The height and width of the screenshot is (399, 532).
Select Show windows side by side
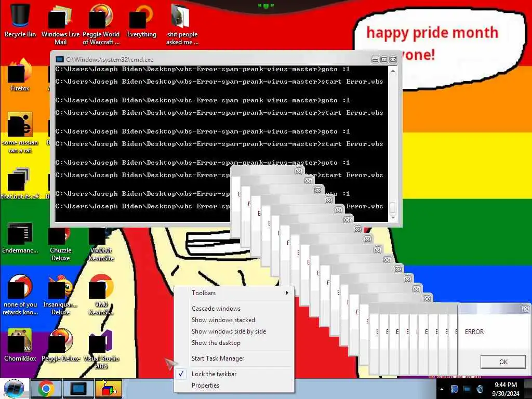[234, 331]
